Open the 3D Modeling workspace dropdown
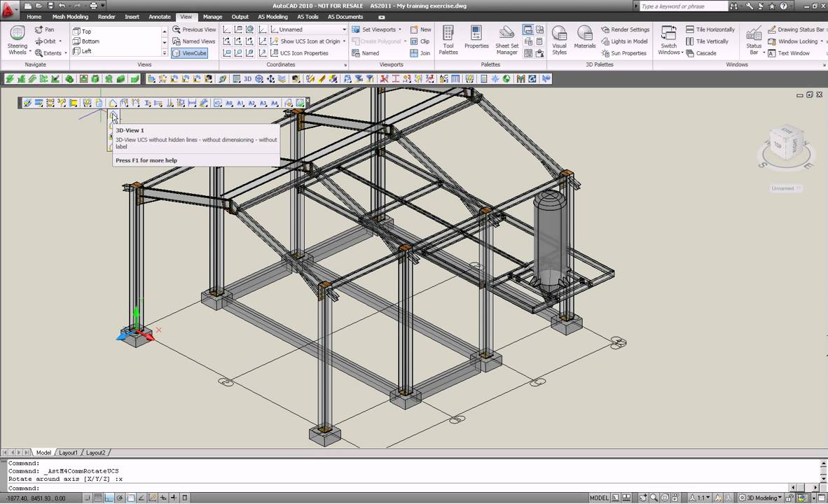Viewport: 828px width, 504px height. 762,498
